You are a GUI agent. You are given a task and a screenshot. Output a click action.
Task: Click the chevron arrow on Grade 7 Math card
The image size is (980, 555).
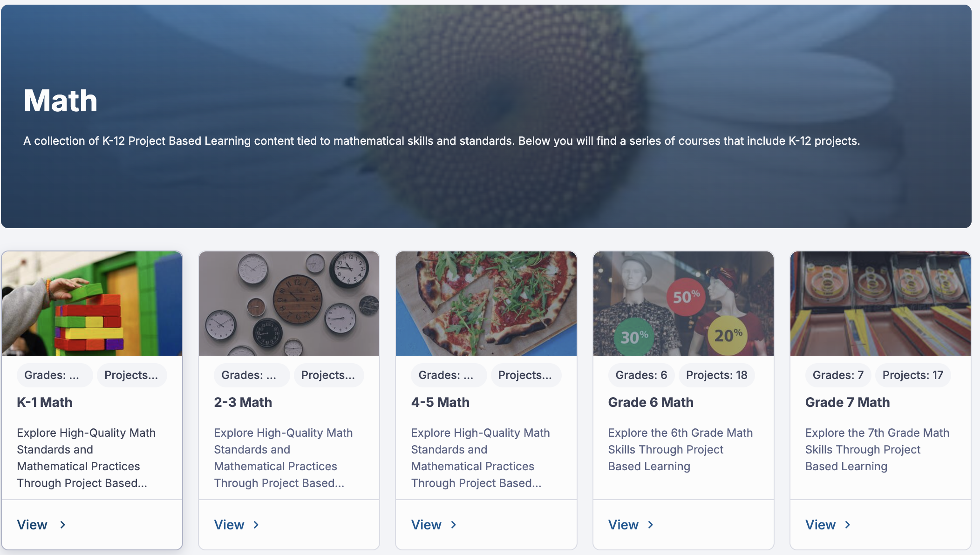coord(848,525)
